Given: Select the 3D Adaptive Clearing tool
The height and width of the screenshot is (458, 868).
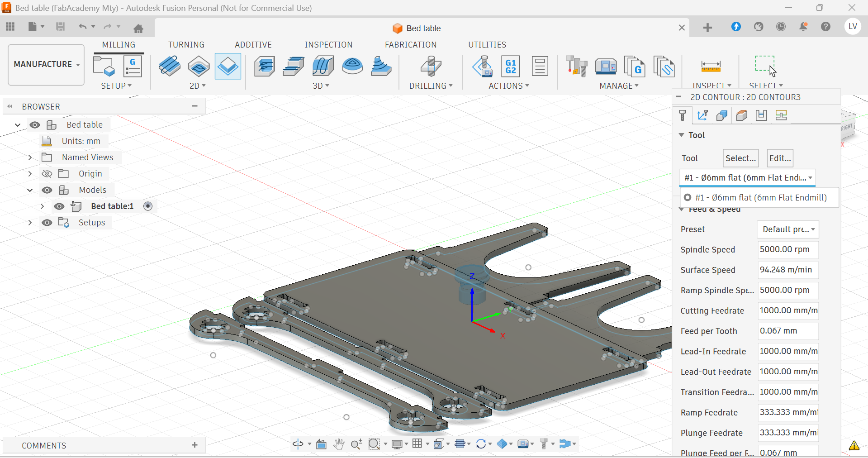Looking at the screenshot, I should 265,66.
